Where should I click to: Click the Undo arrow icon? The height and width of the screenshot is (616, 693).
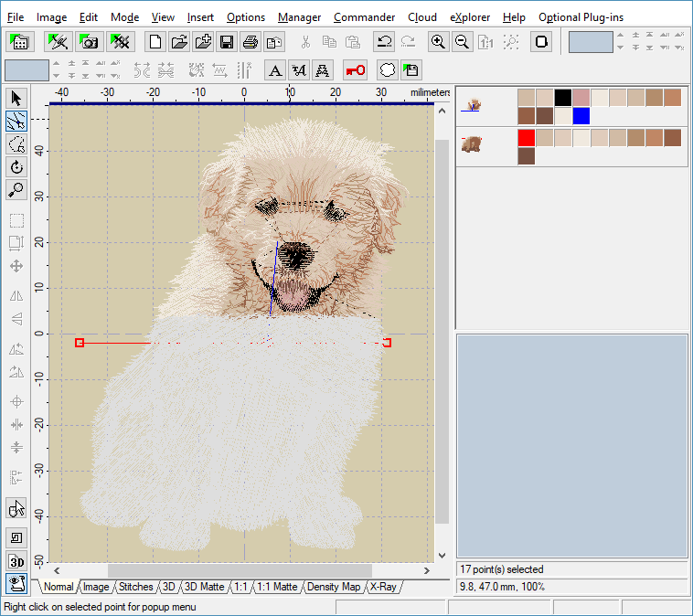384,42
